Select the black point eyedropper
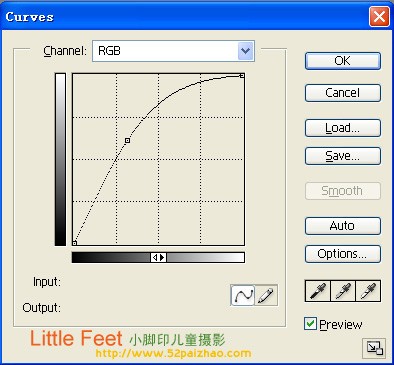The height and width of the screenshot is (365, 394). [318, 291]
